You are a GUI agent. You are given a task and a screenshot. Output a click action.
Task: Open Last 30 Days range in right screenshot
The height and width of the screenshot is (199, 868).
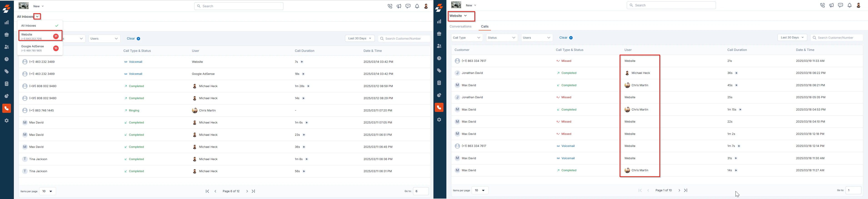(792, 38)
